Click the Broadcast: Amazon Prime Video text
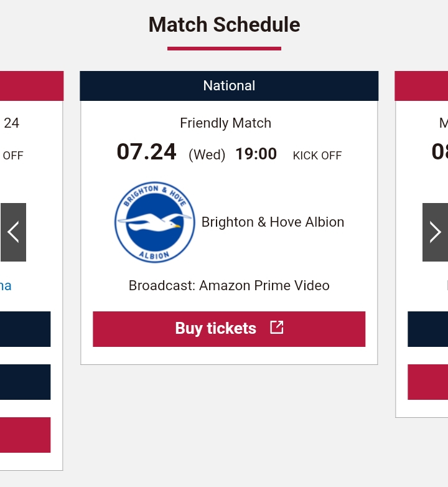The height and width of the screenshot is (487, 448). 229,285
